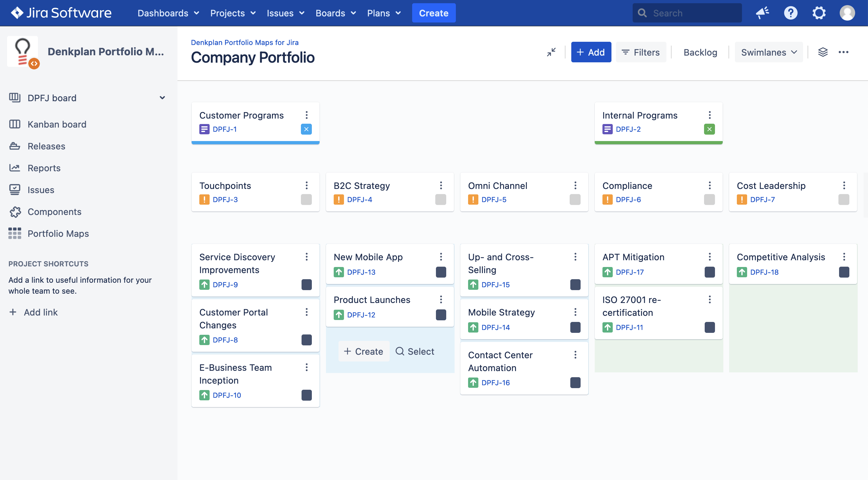Open the Projects menu in top navigation
The image size is (868, 480).
tap(231, 13)
